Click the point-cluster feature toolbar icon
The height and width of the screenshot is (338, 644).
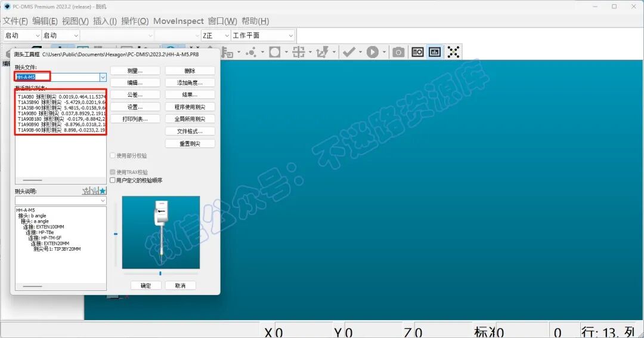tap(250, 52)
